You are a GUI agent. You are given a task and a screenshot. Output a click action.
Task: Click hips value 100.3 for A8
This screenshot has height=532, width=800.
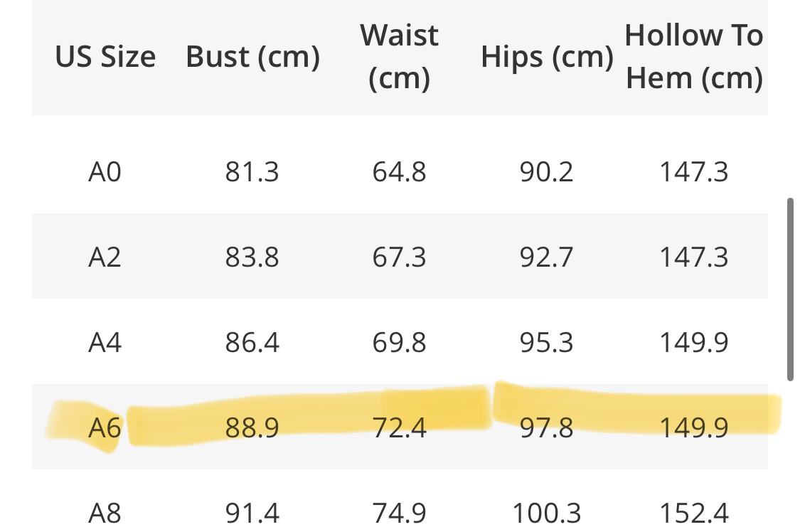(546, 512)
